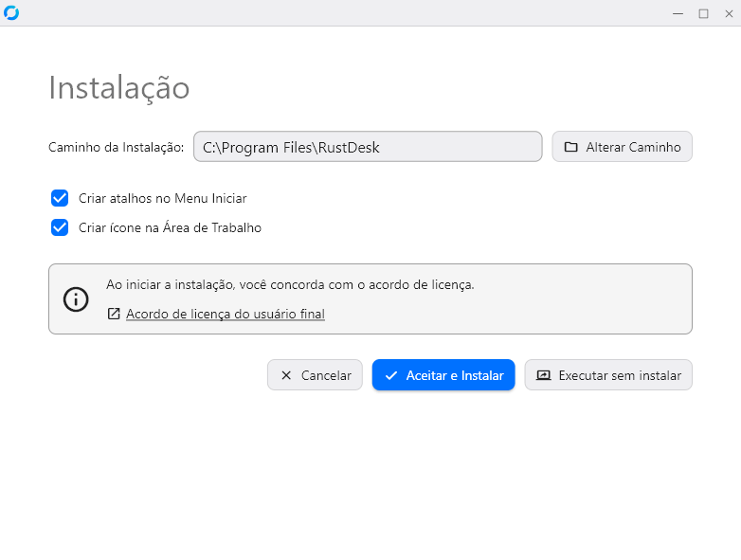Click the external-link icon beside license agreement
The width and height of the screenshot is (741, 560).
(x=114, y=314)
